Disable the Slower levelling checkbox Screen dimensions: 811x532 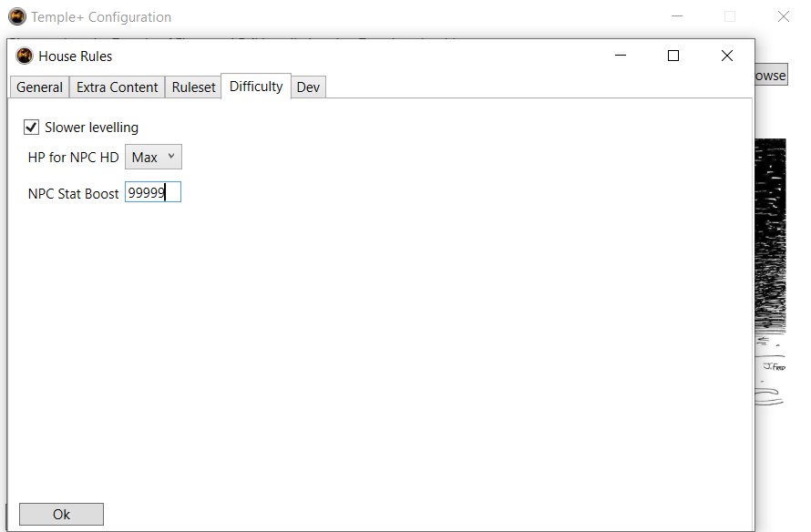click(x=32, y=128)
